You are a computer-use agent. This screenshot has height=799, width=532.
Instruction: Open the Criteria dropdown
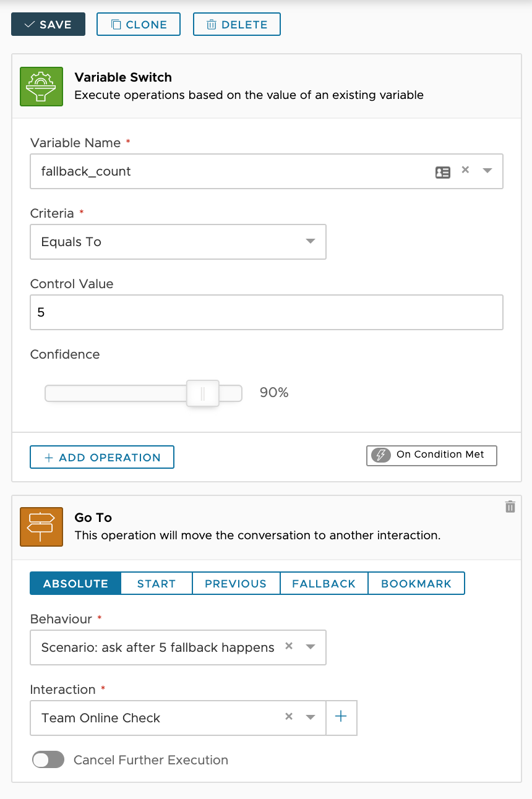(311, 242)
